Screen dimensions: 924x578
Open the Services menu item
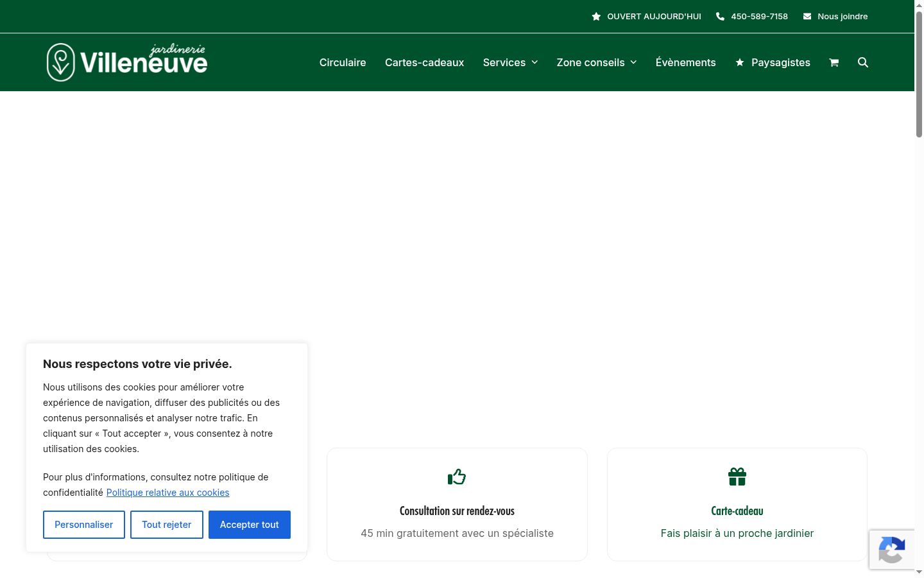click(504, 62)
